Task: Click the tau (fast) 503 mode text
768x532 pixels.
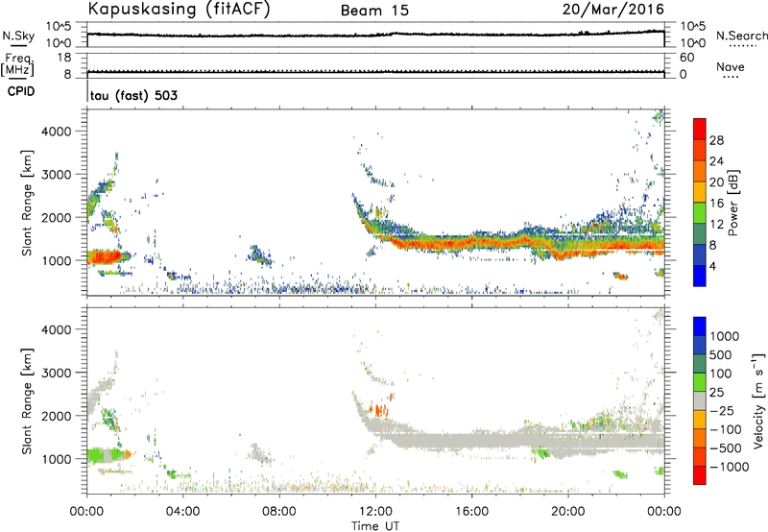Action: (x=133, y=95)
